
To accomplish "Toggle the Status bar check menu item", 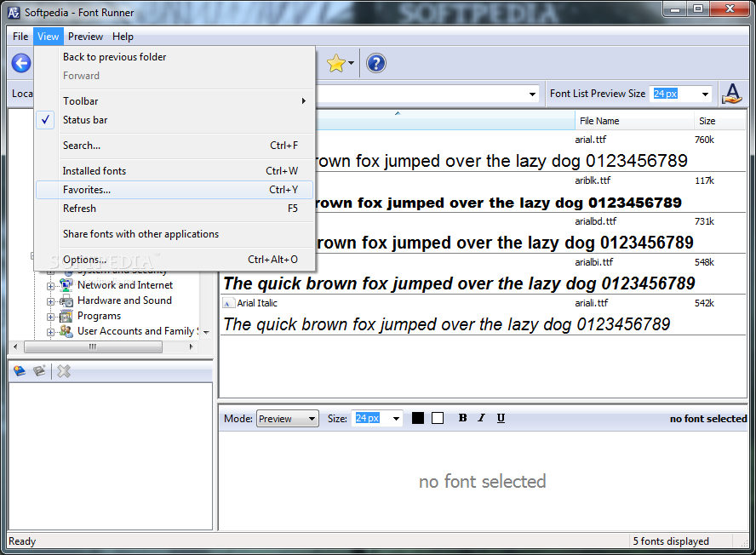I will tap(175, 120).
